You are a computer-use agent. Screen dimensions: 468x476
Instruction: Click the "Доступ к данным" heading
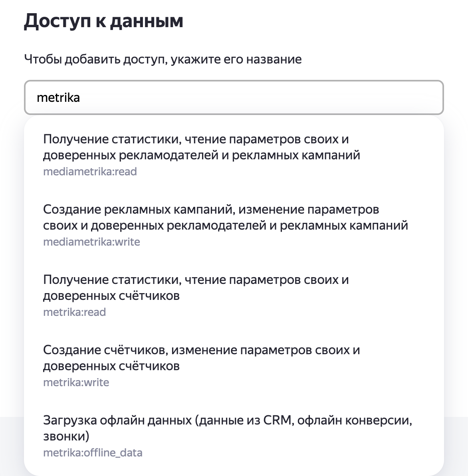(103, 21)
